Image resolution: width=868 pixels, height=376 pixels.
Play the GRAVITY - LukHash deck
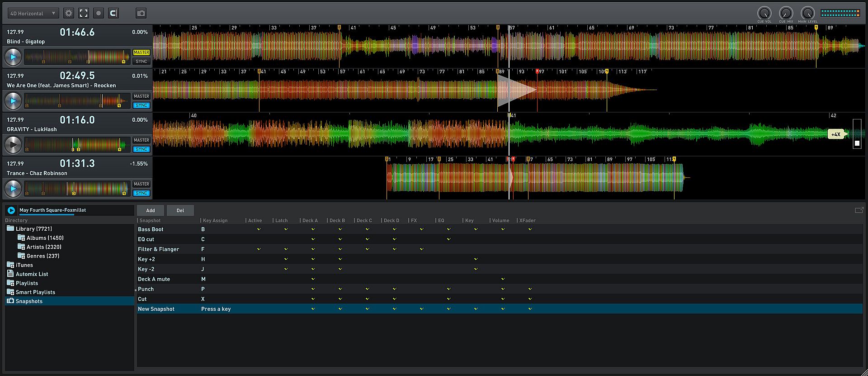point(13,145)
